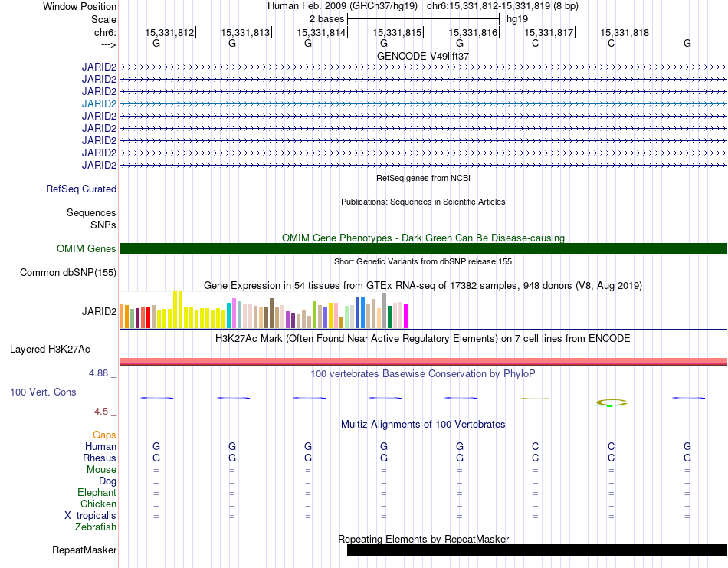Viewport: 728px width, 568px height.
Task: Click the GENCODE V49lift37 track title
Action: 423,56
